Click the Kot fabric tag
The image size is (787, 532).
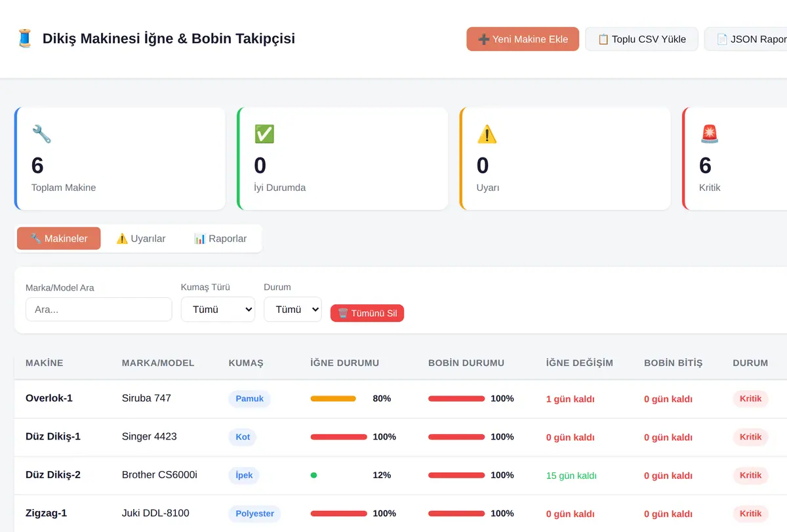[x=243, y=437]
